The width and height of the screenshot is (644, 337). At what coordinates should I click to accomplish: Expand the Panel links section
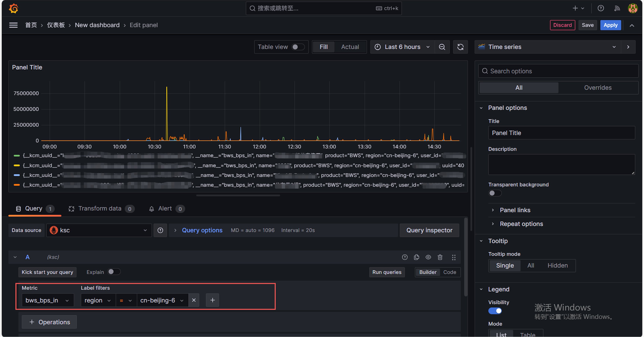pos(515,210)
